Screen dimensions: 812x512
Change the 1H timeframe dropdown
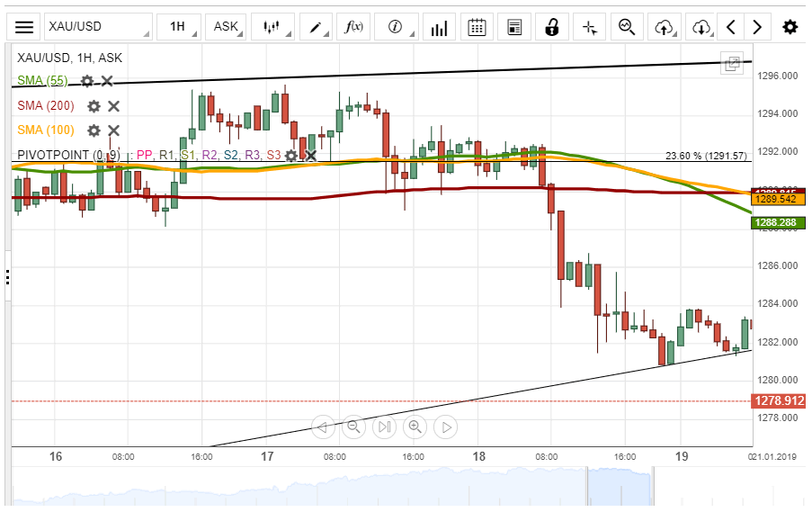(179, 27)
